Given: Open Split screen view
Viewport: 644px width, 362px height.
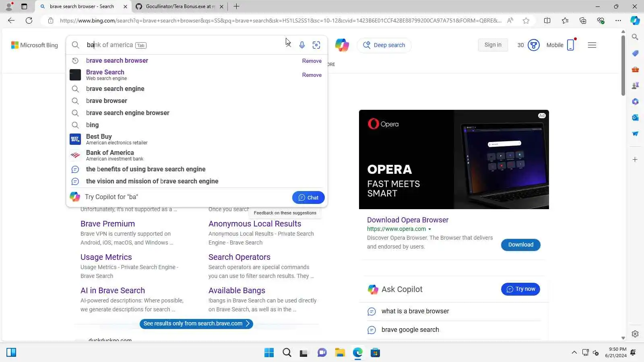Looking at the screenshot, I should point(547,21).
